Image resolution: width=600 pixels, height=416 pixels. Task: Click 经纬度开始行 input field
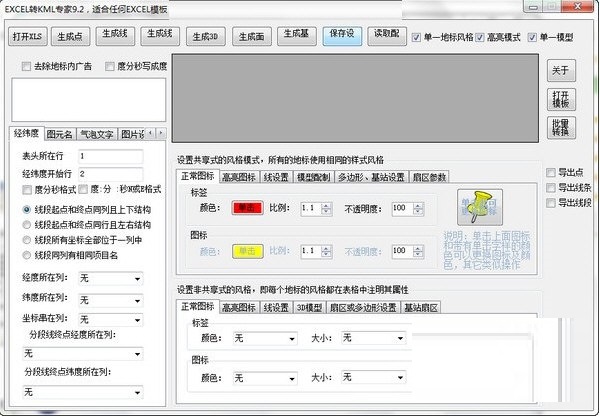[x=111, y=174]
